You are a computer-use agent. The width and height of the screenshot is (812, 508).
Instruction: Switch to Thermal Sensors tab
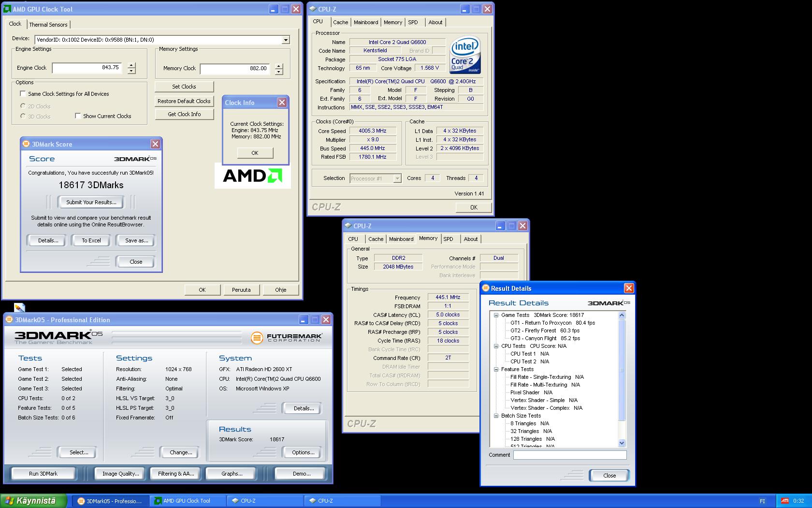click(x=48, y=25)
